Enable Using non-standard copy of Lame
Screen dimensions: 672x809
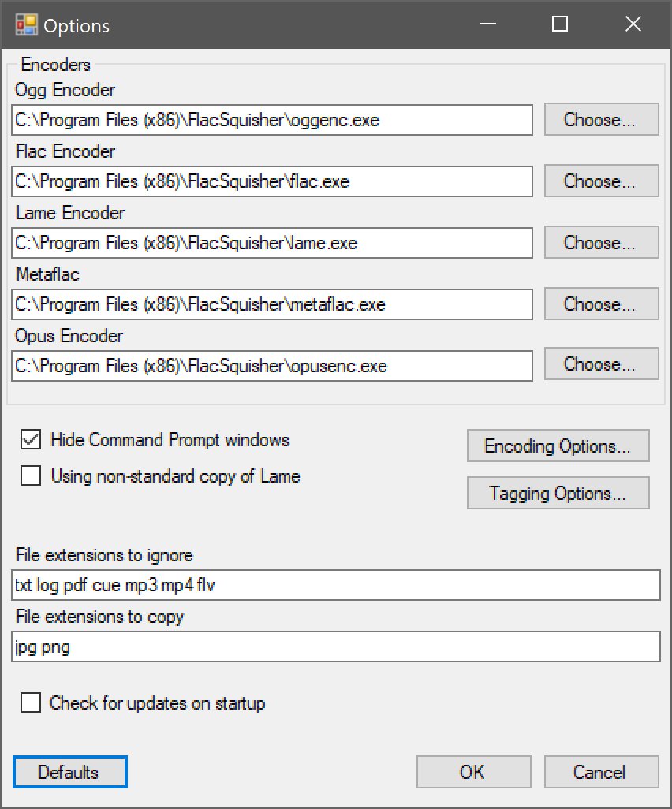[x=32, y=476]
